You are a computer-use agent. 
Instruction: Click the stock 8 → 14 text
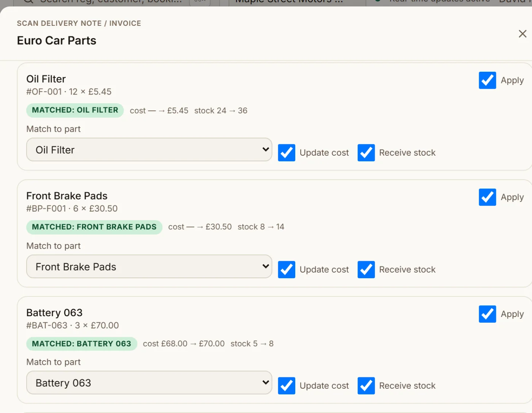coord(261,227)
